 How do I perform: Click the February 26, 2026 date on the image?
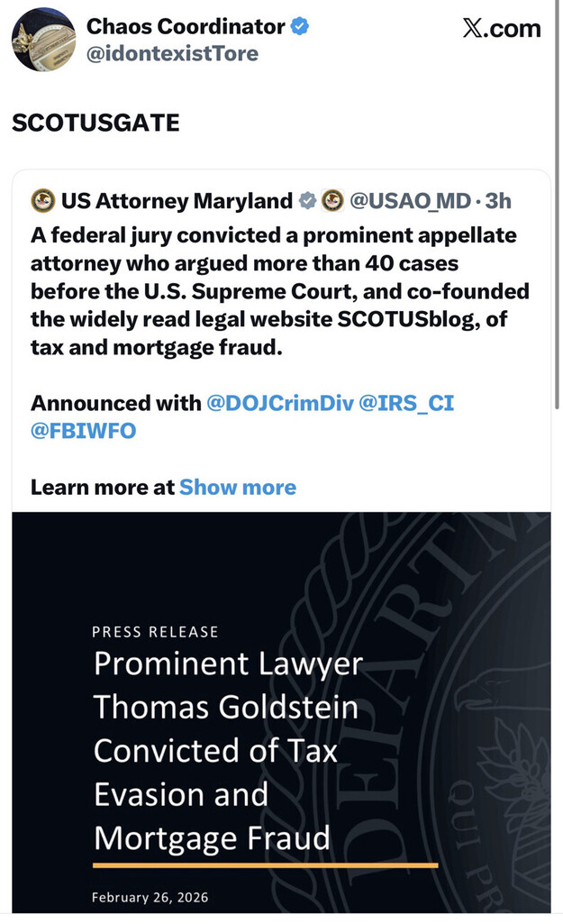pos(150,897)
